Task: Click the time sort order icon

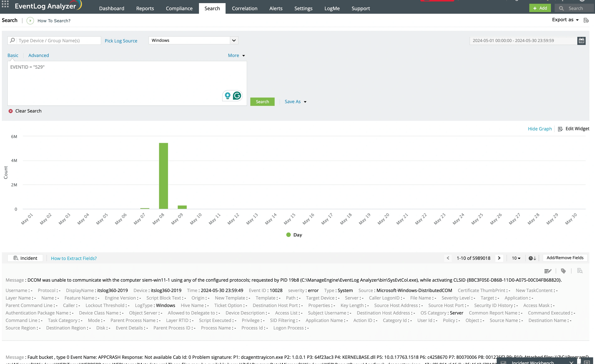Action: (x=532, y=258)
